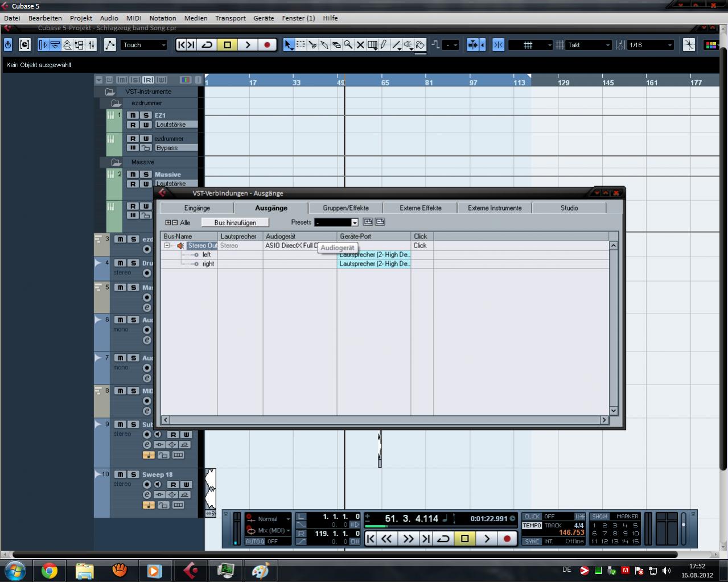Open the automation panel icon

click(110, 45)
